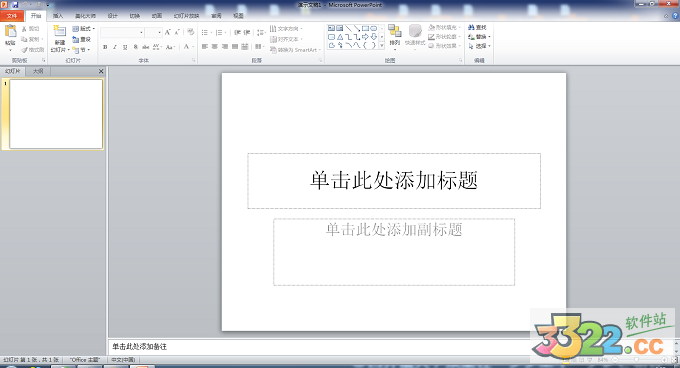Click the red File button
Image resolution: width=680 pixels, height=368 pixels.
[x=12, y=16]
